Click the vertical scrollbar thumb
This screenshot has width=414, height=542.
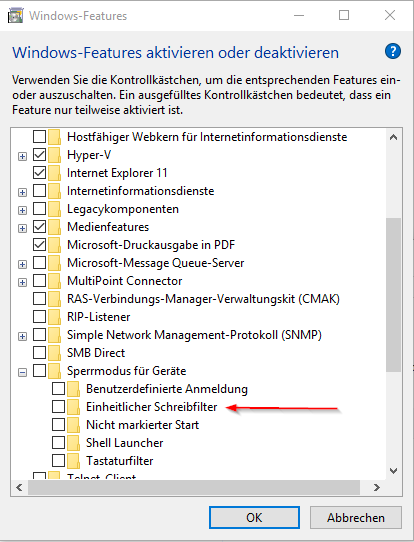(x=393, y=295)
